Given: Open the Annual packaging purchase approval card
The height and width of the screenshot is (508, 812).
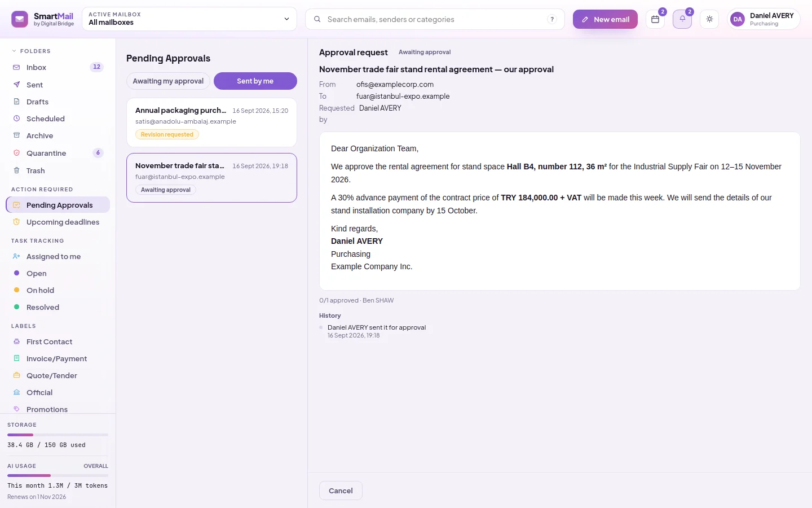Looking at the screenshot, I should pos(211,122).
